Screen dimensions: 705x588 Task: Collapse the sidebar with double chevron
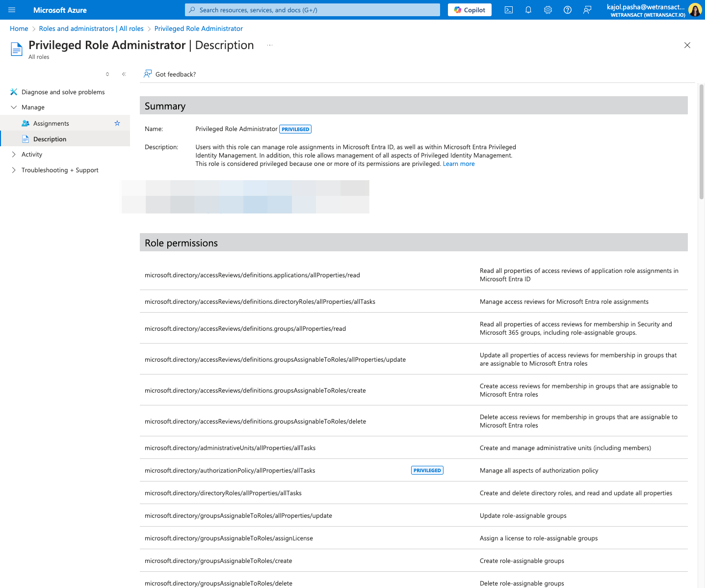tap(124, 74)
